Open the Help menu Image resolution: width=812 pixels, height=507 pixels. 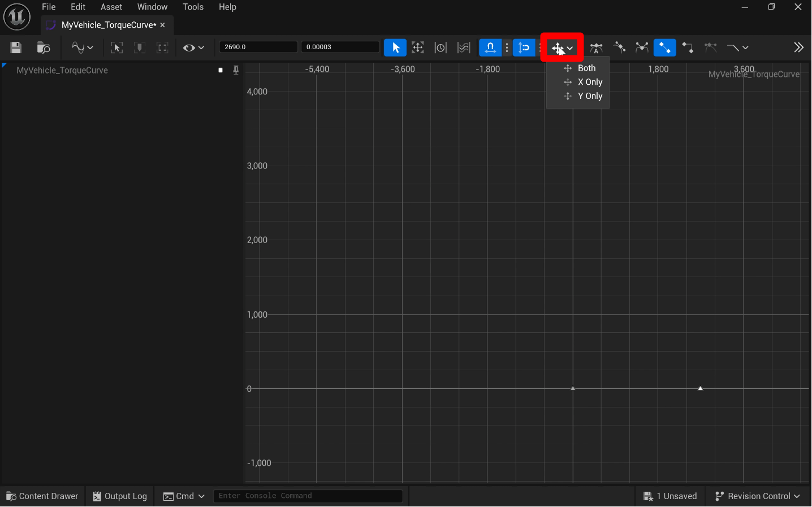coord(227,7)
